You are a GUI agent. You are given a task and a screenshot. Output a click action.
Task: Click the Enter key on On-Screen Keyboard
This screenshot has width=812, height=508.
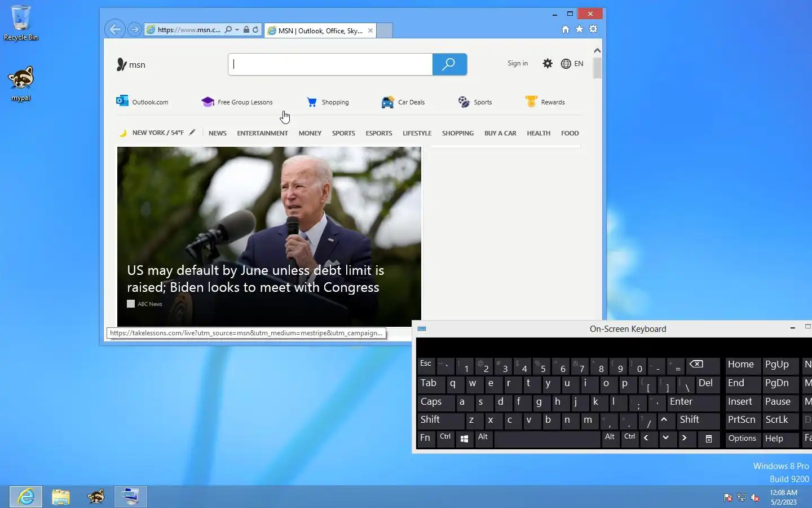click(x=694, y=402)
